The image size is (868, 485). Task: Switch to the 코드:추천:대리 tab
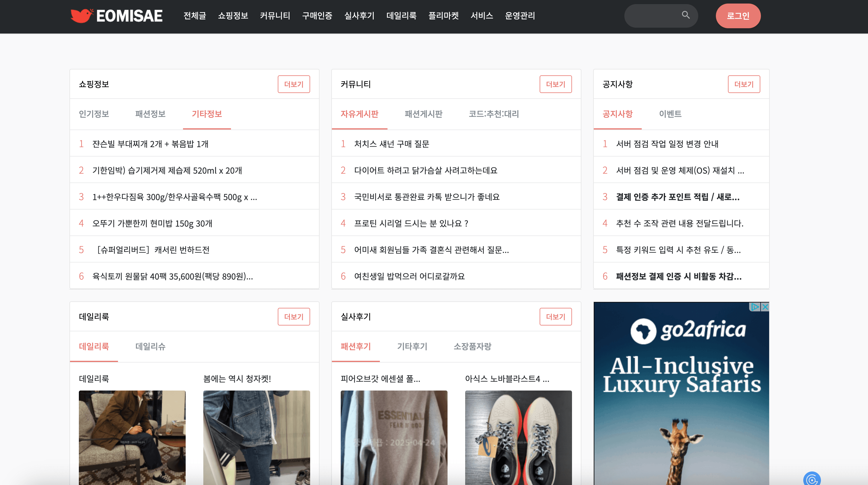click(493, 114)
